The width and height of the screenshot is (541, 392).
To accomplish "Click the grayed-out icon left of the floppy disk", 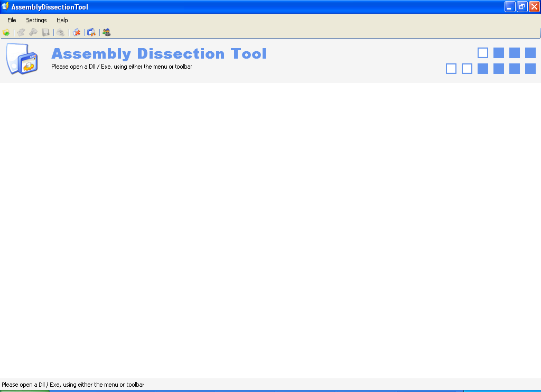I will (33, 32).
